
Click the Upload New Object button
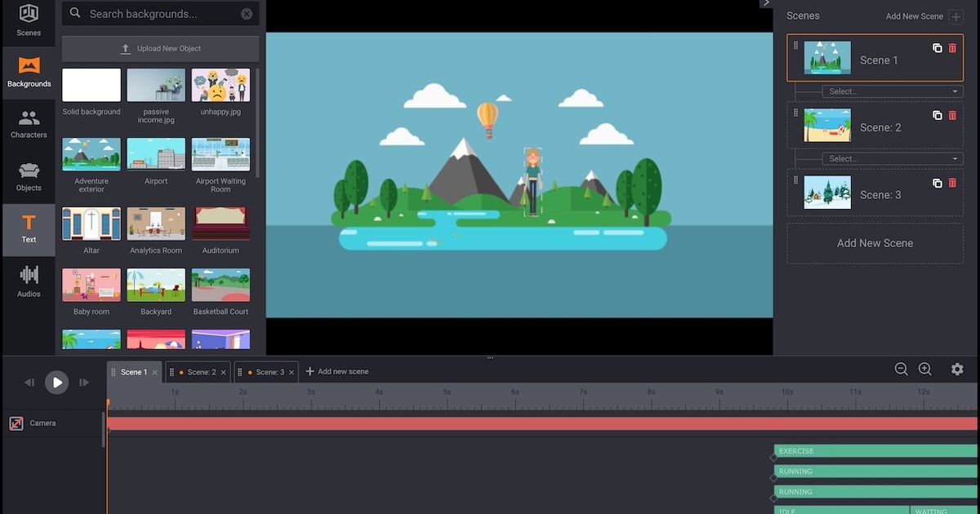(x=160, y=49)
